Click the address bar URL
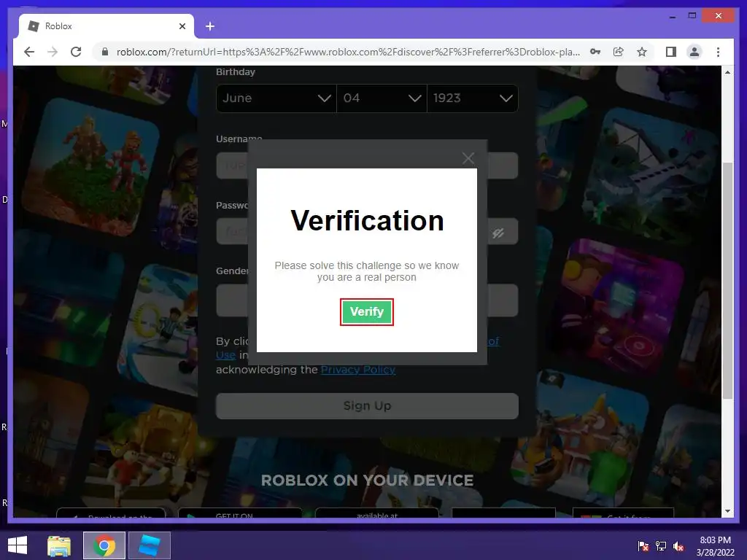The image size is (747, 560). point(348,52)
